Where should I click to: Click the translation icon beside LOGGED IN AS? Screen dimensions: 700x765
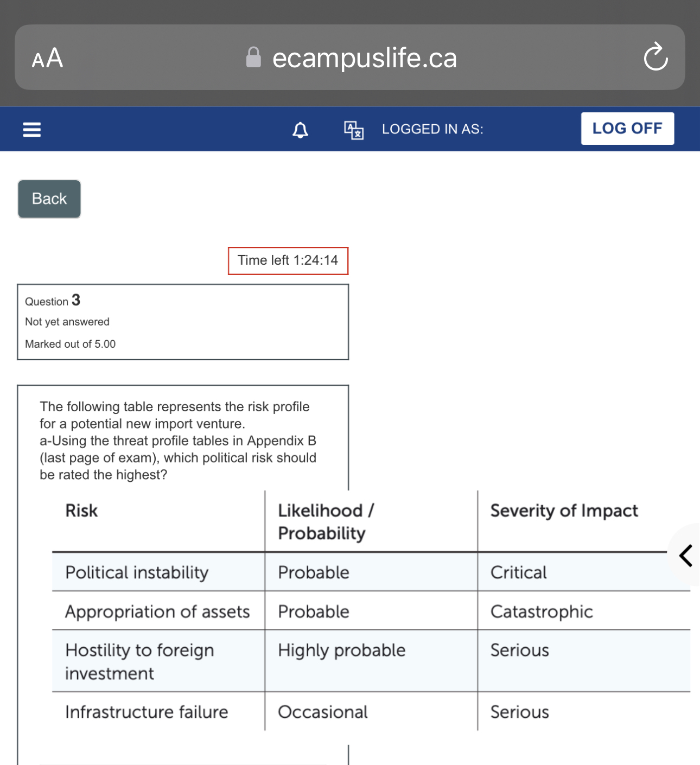click(x=352, y=130)
